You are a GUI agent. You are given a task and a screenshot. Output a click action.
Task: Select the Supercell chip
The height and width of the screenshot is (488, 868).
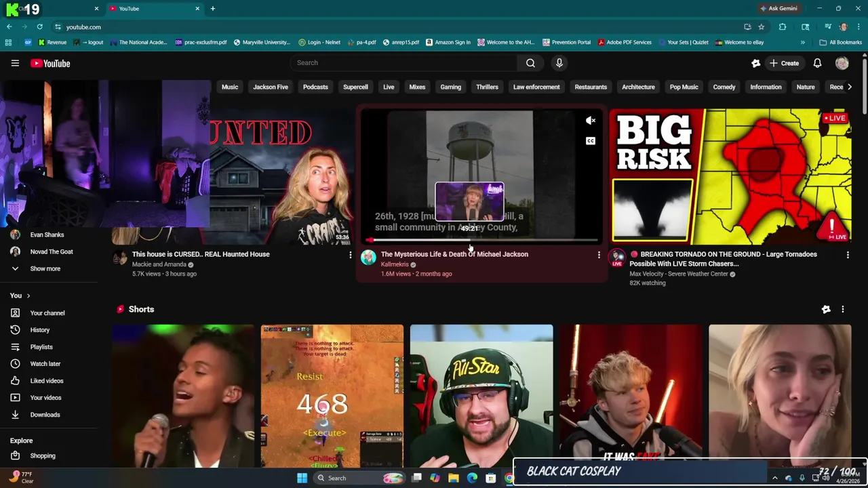(355, 87)
